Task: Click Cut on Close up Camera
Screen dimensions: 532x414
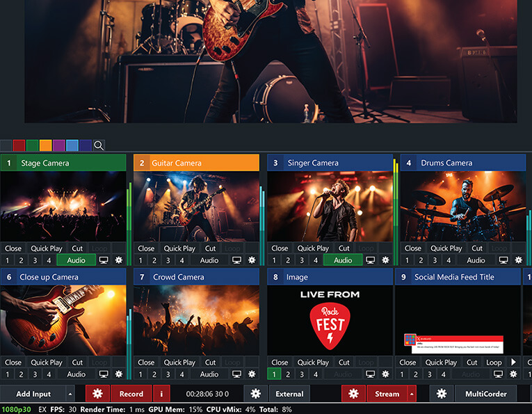Action: pos(77,362)
